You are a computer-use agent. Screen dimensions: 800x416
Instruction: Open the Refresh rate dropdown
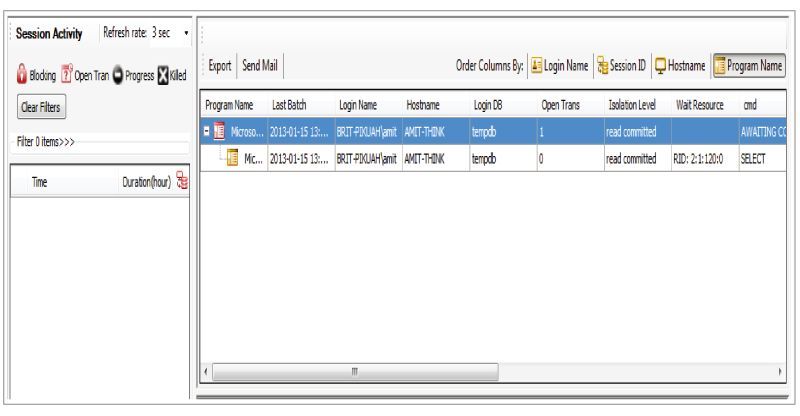point(187,35)
